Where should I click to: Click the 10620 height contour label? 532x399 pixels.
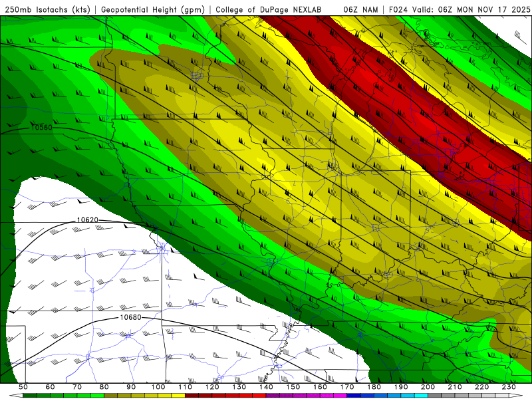coord(88,220)
